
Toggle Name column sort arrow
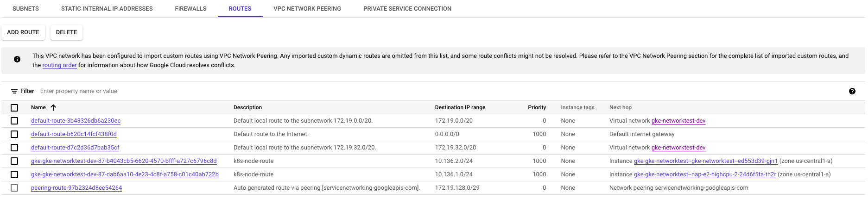[x=53, y=107]
